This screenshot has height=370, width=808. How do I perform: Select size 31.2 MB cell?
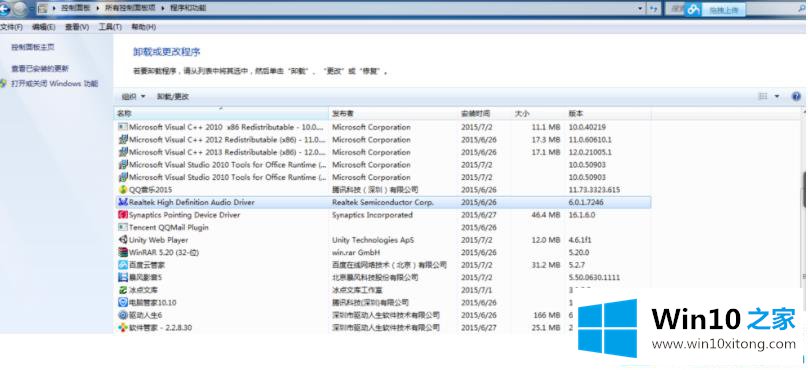[x=545, y=265]
